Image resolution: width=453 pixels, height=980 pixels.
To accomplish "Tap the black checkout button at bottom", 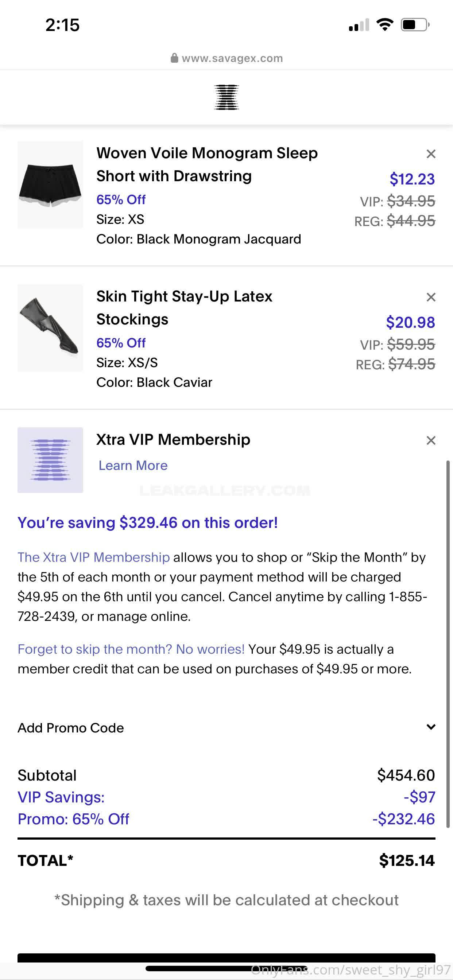I will tap(226, 957).
